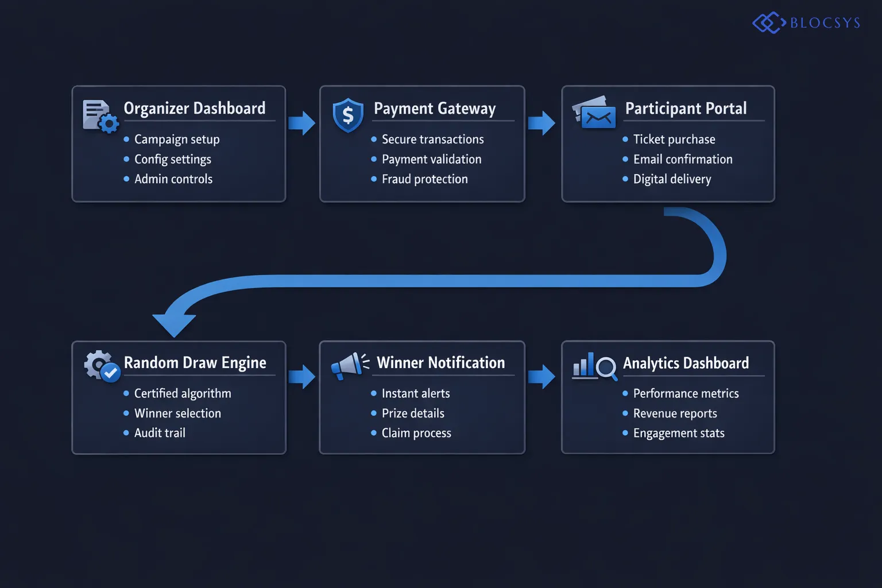Screen dimensions: 882x588
Task: Click the Claim process entry
Action: point(416,433)
